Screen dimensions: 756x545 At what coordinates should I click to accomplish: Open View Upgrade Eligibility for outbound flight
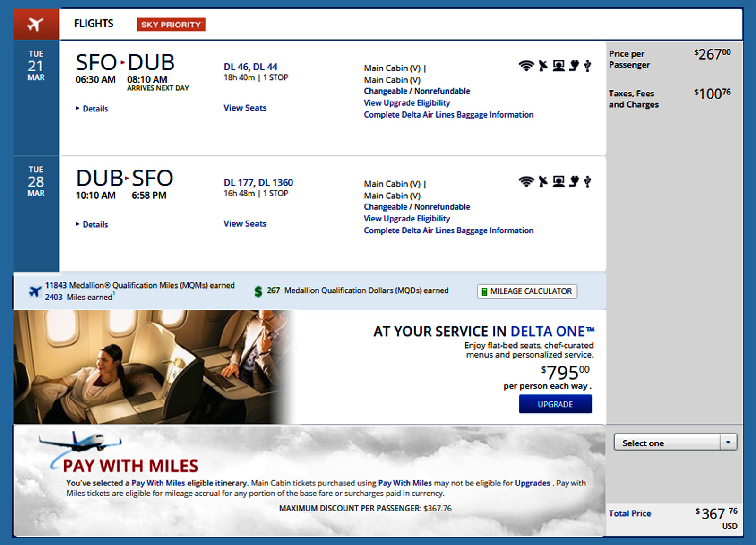coord(407,103)
